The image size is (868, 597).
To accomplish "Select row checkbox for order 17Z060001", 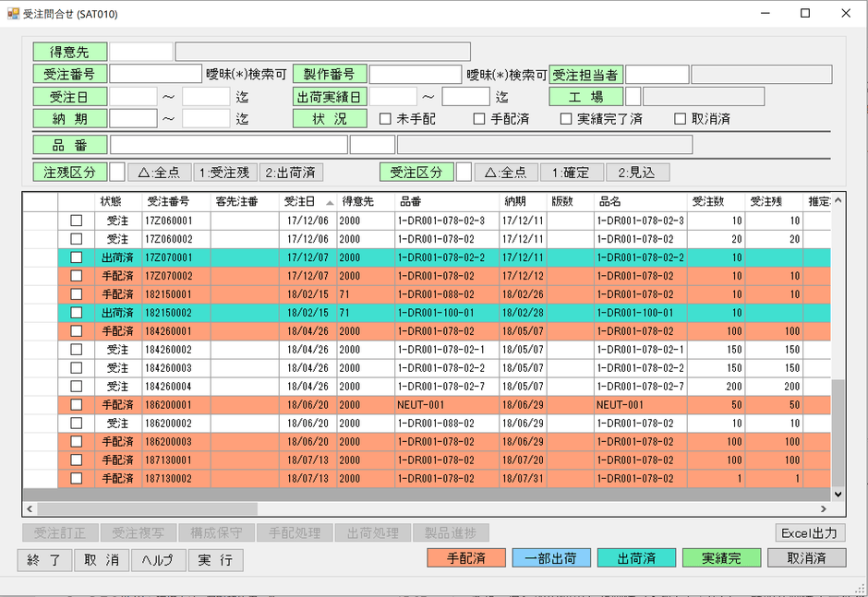I will tap(77, 221).
